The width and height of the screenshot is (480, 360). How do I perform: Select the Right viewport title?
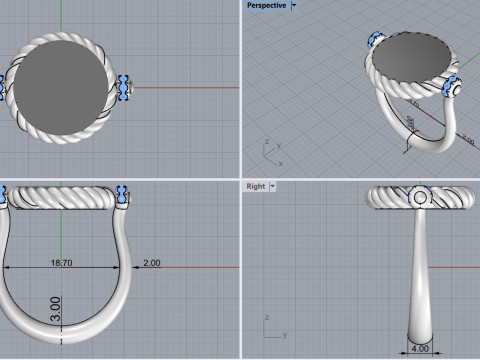tap(255, 186)
